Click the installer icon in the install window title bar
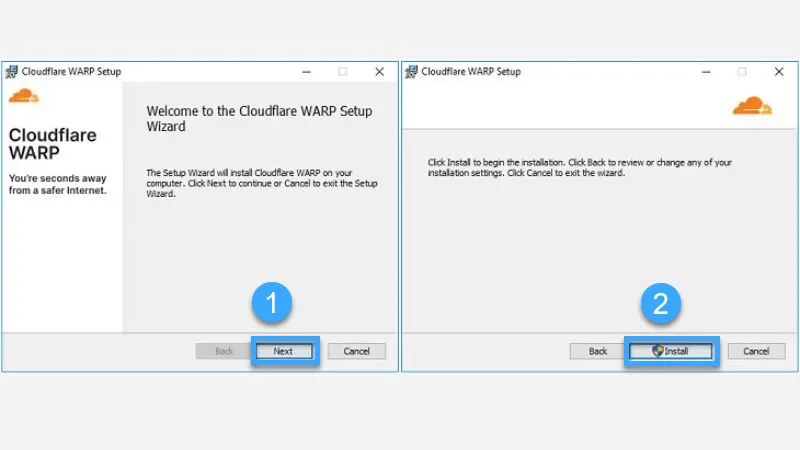The image size is (800, 450). 411,72
